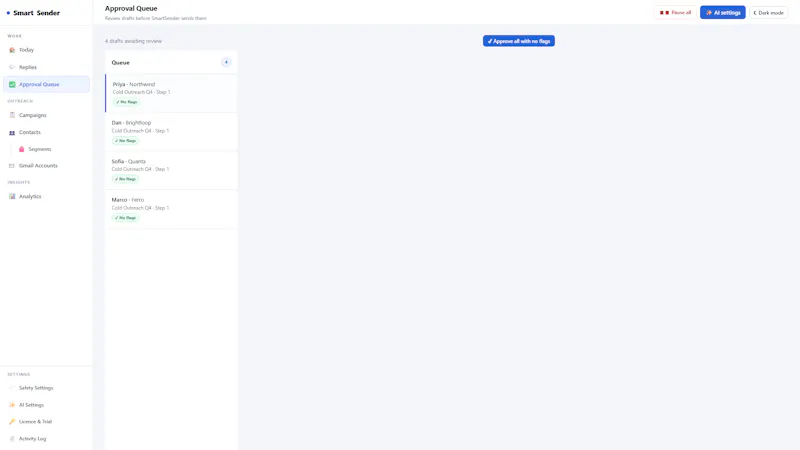Click the AI Settings sparkle icon in sidebar
This screenshot has width=800, height=450.
[12, 405]
